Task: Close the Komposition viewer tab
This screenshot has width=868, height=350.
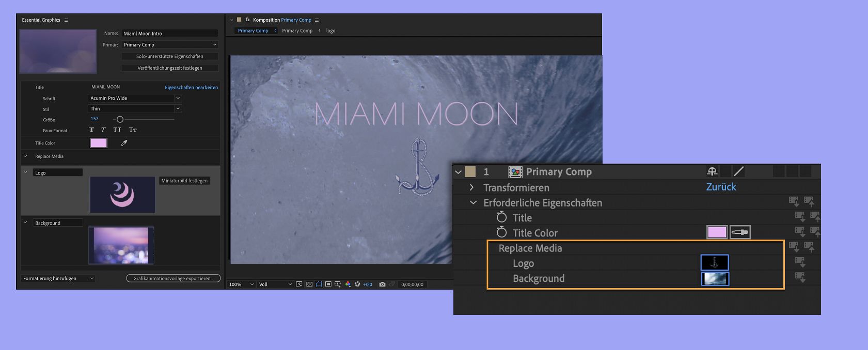Action: coord(231,20)
